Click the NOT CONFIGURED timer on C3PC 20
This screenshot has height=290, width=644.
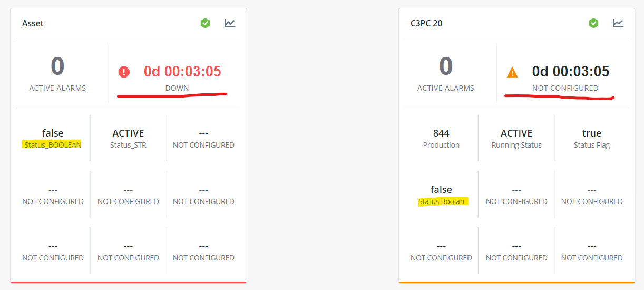[x=571, y=71]
